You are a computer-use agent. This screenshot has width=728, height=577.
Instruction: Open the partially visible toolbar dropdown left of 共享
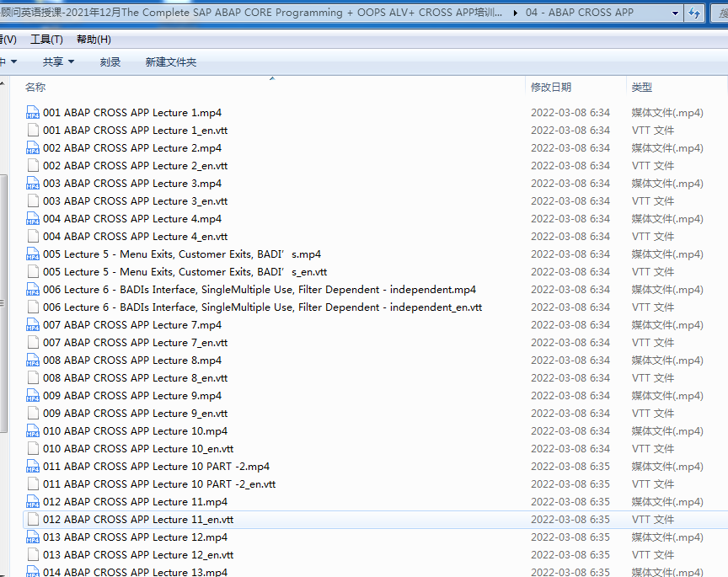(9, 61)
